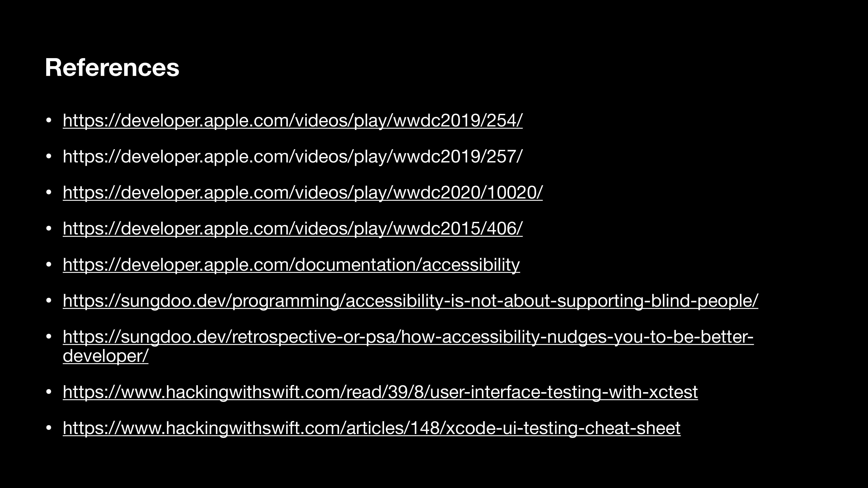Click the wrapped 'developer/' link continuation
868x488 pixels.
105,356
